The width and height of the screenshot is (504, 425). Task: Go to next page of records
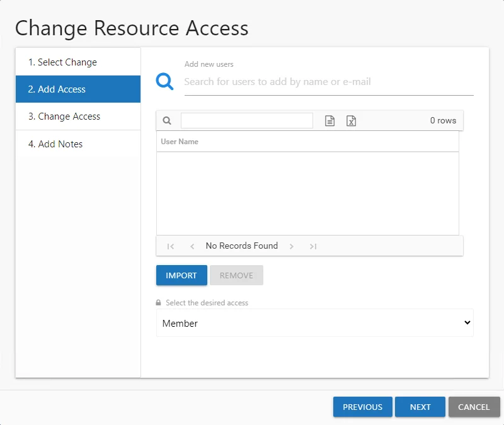pyautogui.click(x=292, y=246)
